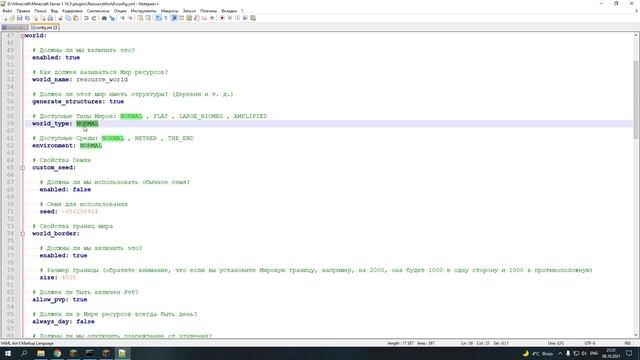This screenshot has width=640, height=360.
Task: Click the Close file toolbar icon
Action: pos(35,18)
